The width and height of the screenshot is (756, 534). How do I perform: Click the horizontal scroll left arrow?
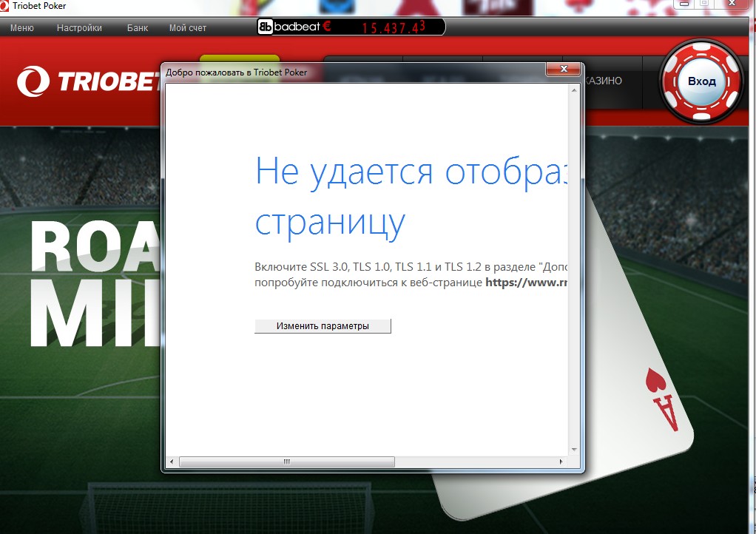pos(172,462)
